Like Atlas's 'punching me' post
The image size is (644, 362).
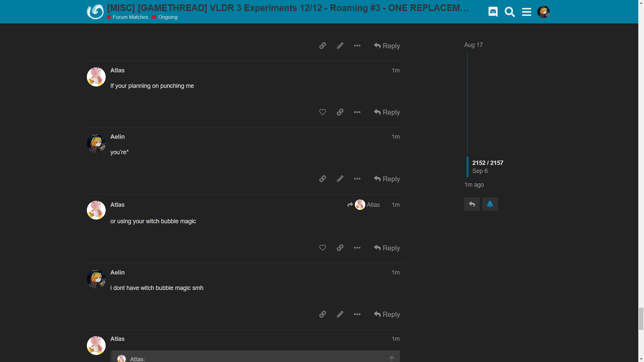coord(322,112)
